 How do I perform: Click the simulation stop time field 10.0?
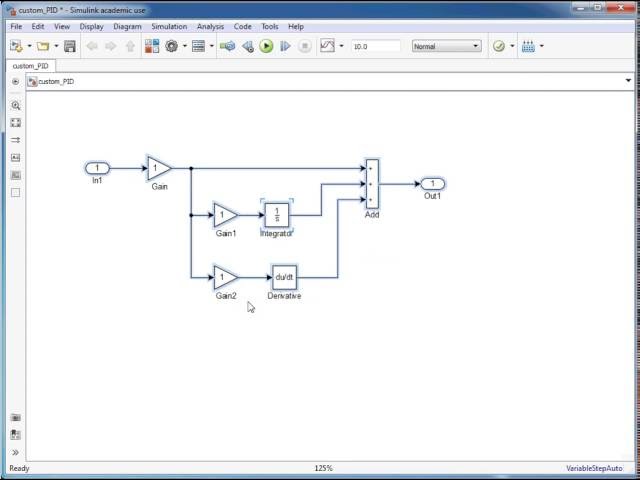point(376,47)
